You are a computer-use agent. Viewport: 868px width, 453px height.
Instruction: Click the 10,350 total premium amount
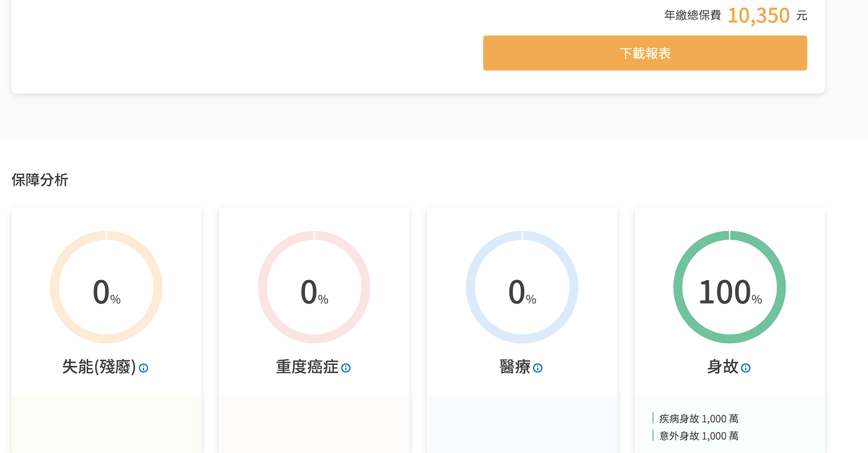pos(758,16)
